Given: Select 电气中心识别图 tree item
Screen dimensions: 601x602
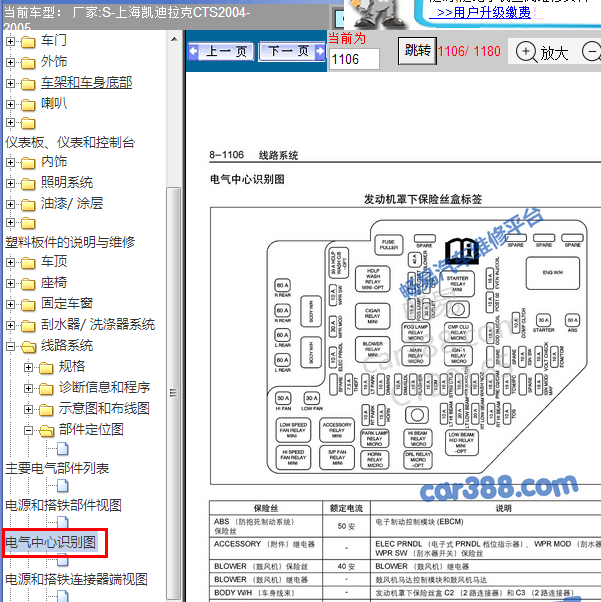Looking at the screenshot, I should coord(50,542).
